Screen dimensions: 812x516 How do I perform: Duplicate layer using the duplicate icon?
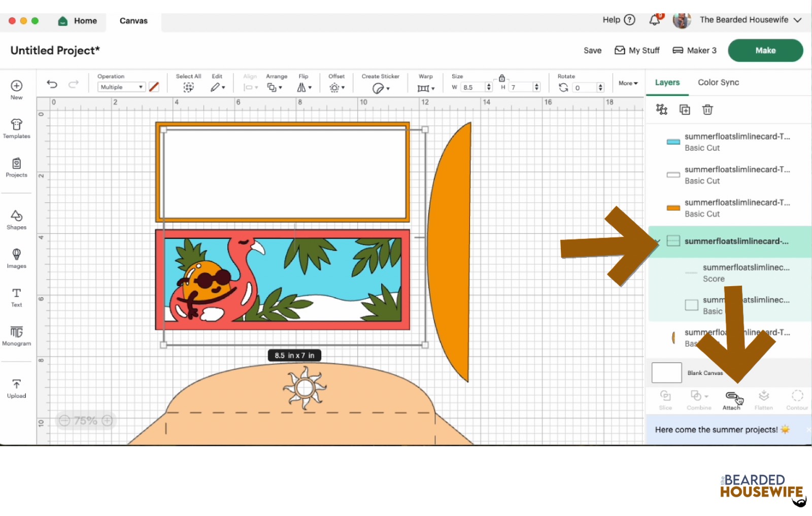(x=684, y=110)
